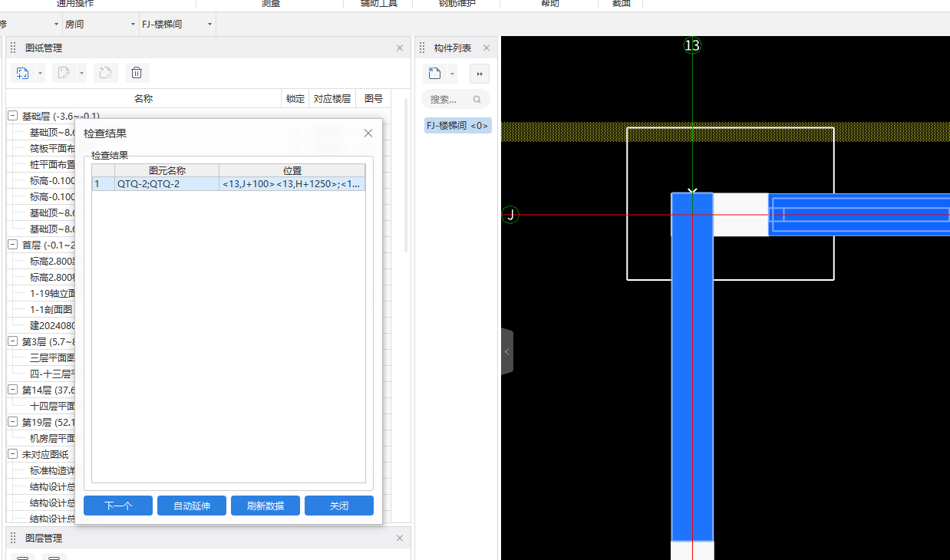
Task: Open the arrow next to add drawing icon
Action: 40,74
